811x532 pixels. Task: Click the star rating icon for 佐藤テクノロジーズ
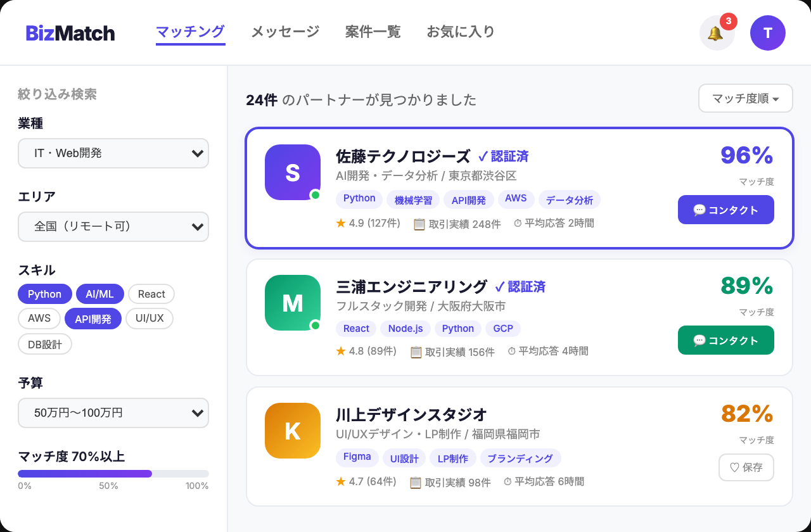click(341, 223)
